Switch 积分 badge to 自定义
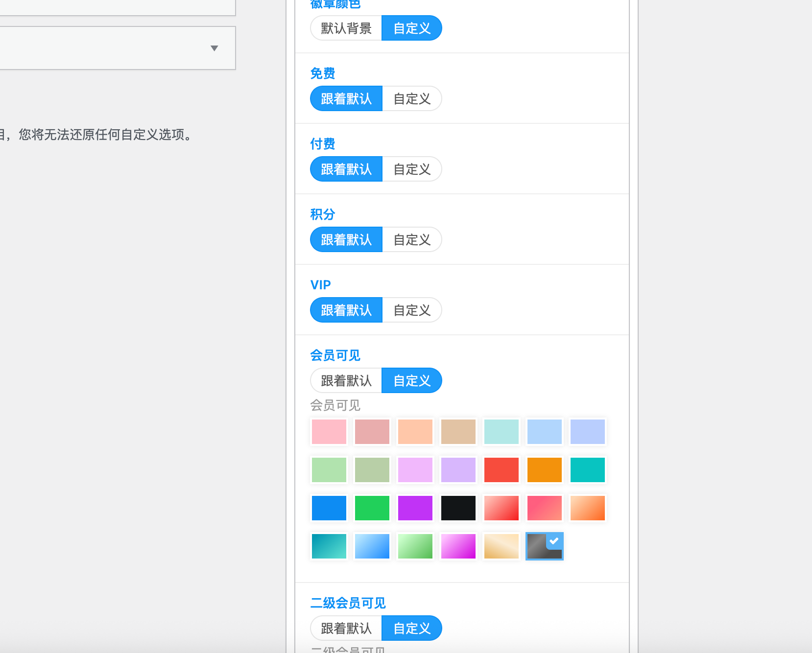The width and height of the screenshot is (812, 653). point(411,239)
